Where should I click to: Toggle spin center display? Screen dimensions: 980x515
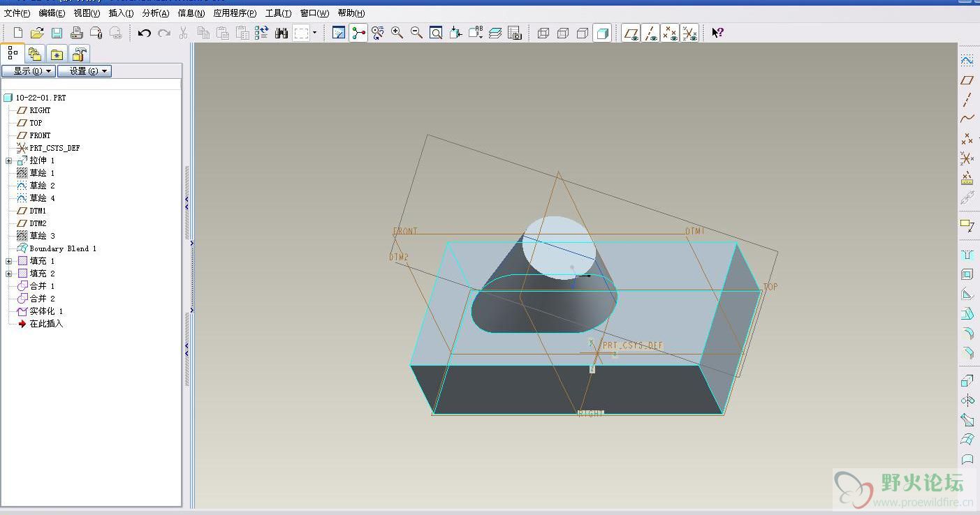[358, 33]
